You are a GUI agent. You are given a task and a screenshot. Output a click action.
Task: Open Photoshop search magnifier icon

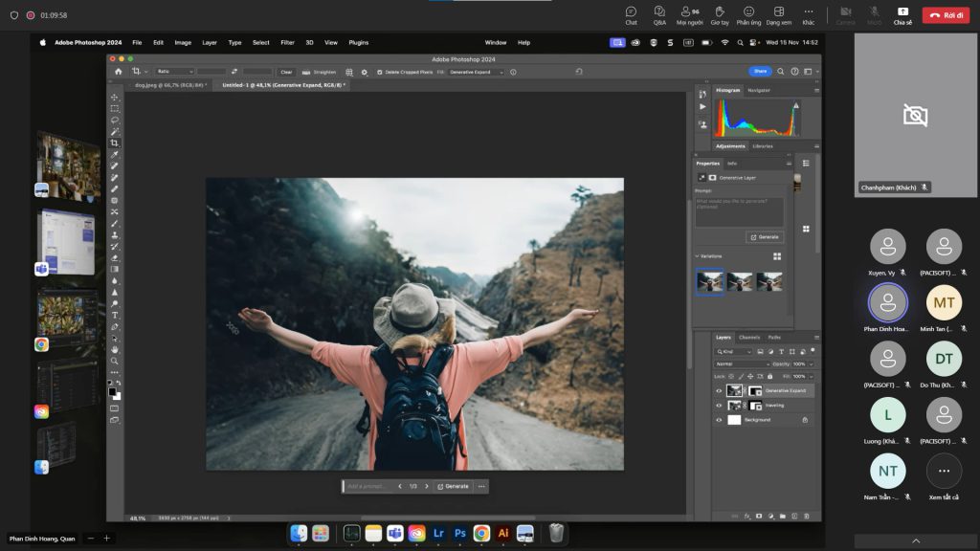click(x=781, y=72)
